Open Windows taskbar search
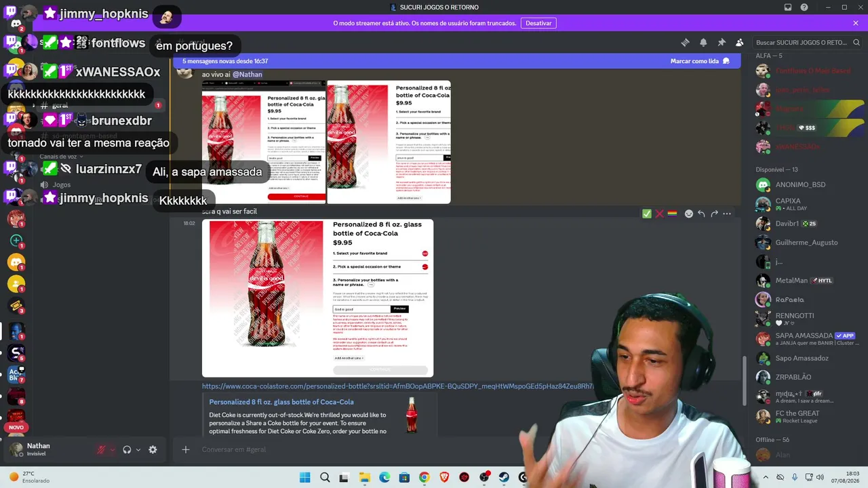This screenshot has width=868, height=488. coord(325,477)
